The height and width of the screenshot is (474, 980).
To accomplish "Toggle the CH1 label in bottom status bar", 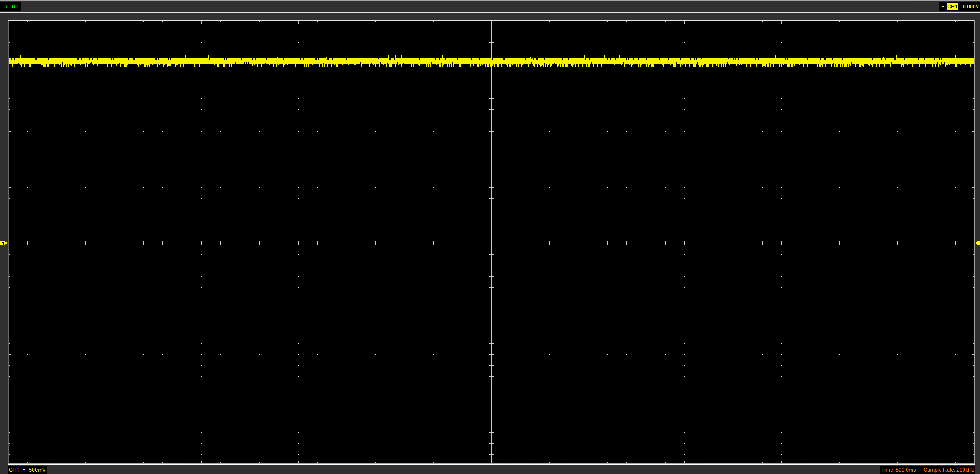I will tap(14, 470).
